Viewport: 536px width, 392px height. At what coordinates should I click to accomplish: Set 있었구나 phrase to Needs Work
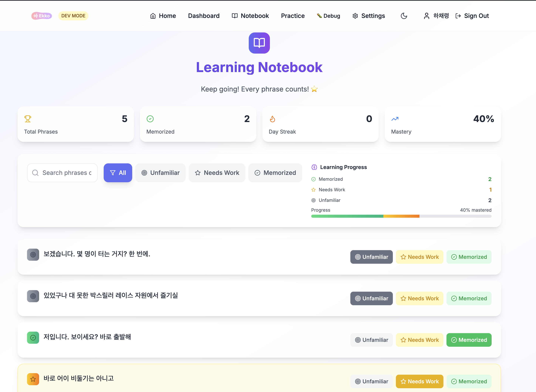coord(419,298)
